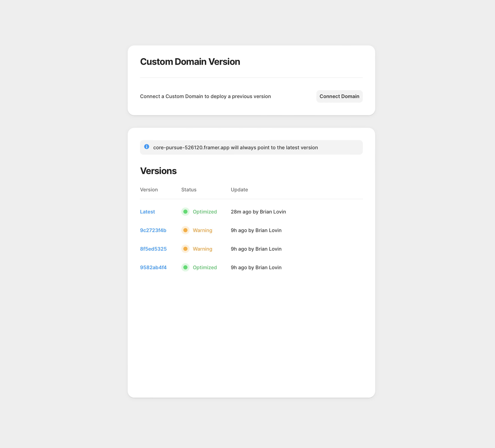Click Optimized label on 9582ab4f4 row

click(205, 267)
